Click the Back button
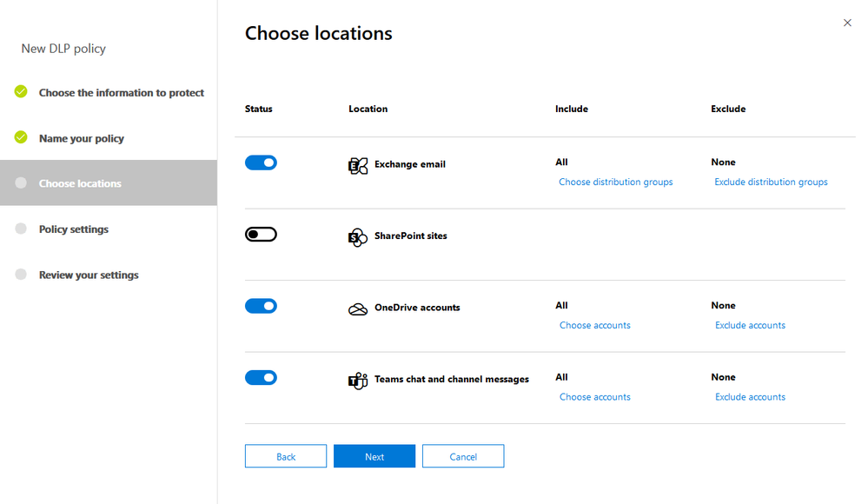868x504 pixels. point(286,456)
